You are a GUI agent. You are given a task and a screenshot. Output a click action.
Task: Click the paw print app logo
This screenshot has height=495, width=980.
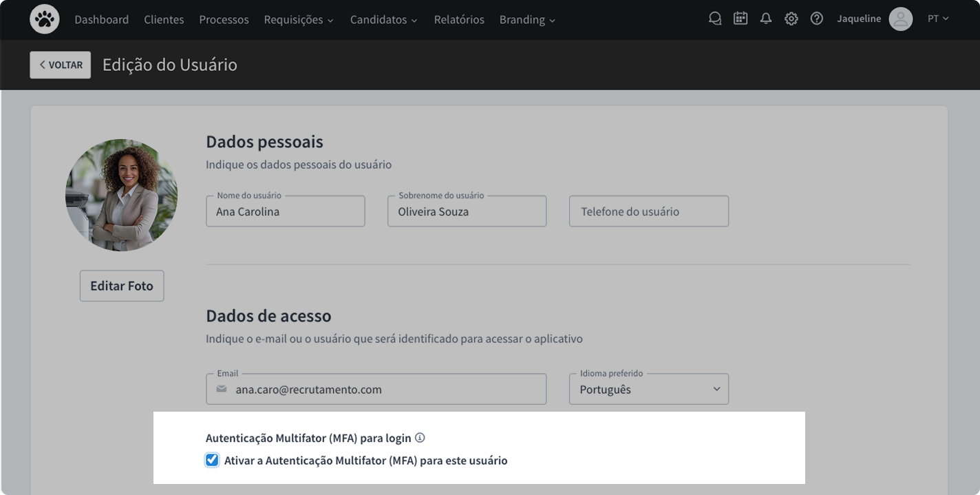[x=44, y=19]
